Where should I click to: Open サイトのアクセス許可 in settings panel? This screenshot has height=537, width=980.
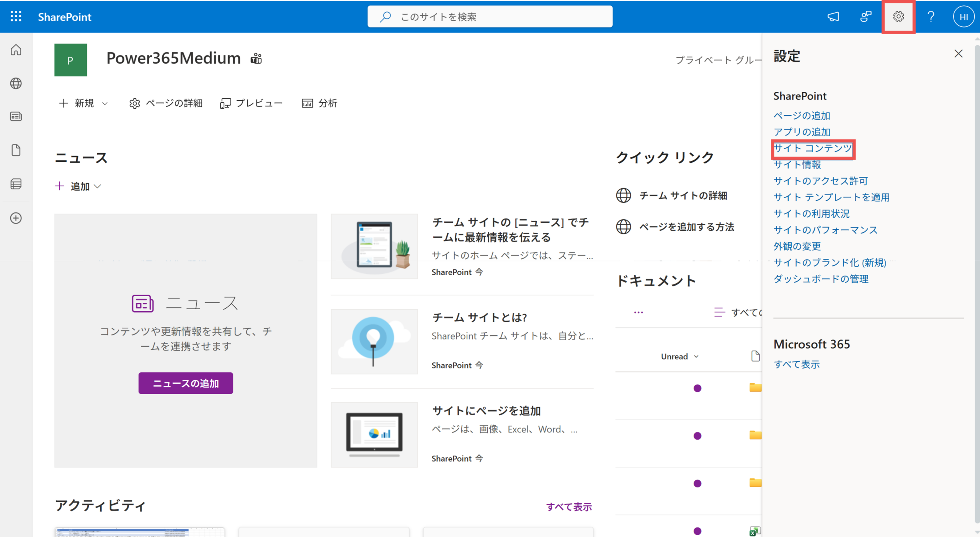coord(820,181)
